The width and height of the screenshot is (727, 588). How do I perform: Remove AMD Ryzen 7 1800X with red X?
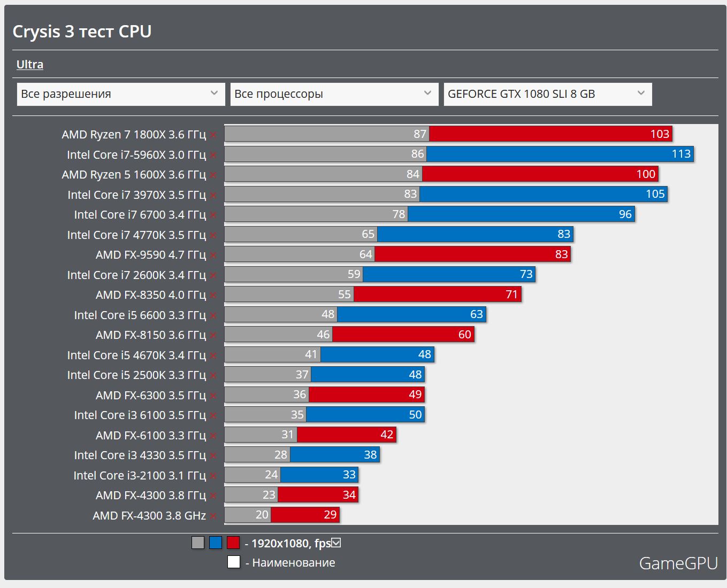(213, 135)
